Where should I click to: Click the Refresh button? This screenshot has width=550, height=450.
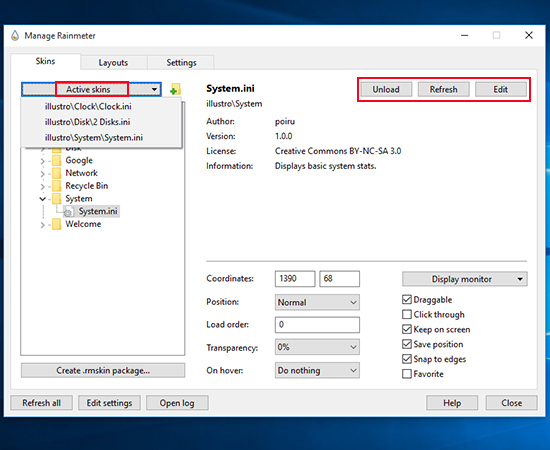pos(443,89)
